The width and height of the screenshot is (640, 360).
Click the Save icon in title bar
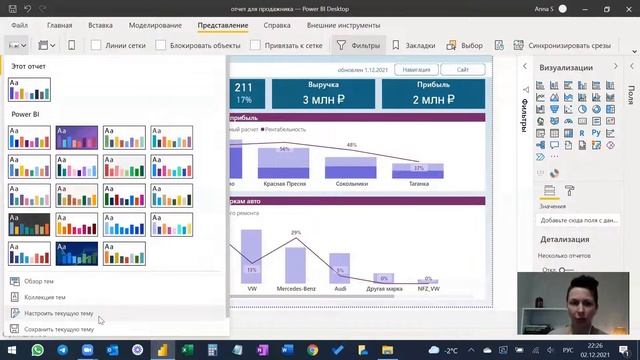coord(13,9)
